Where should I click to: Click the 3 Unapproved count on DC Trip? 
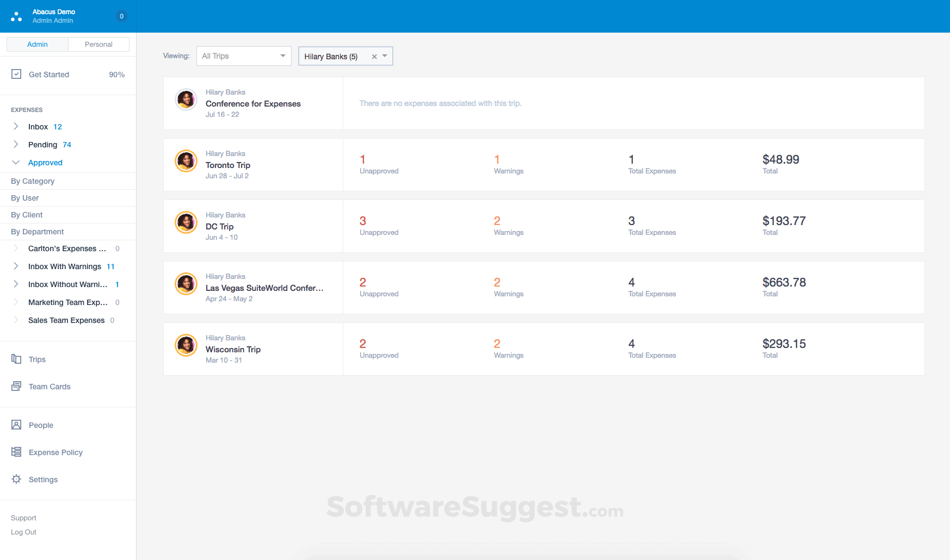tap(363, 221)
